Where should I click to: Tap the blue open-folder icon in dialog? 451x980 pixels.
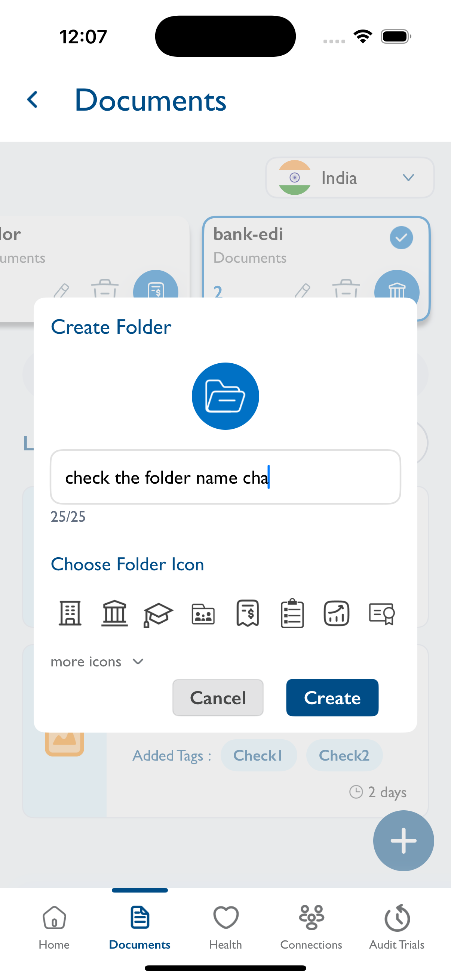click(x=225, y=396)
